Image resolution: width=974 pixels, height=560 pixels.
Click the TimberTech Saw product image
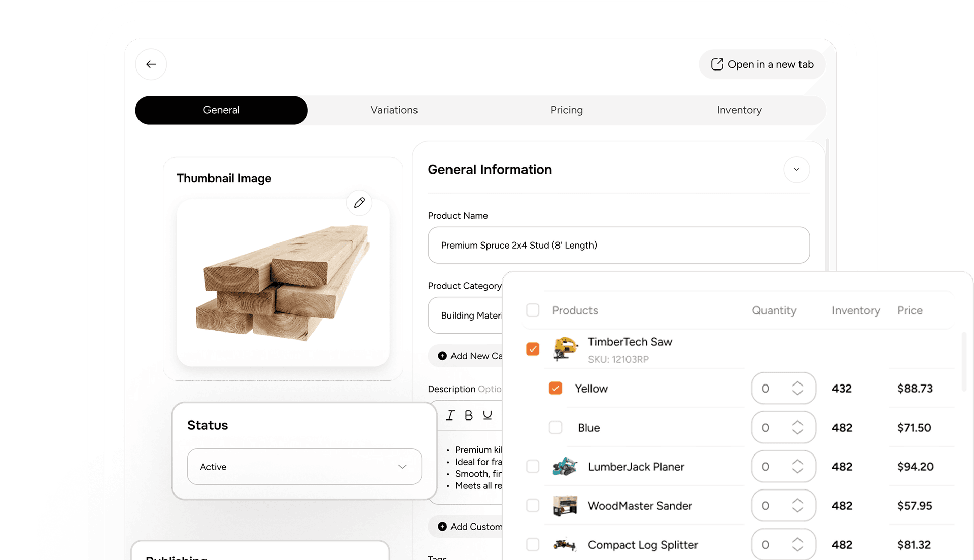tap(565, 349)
